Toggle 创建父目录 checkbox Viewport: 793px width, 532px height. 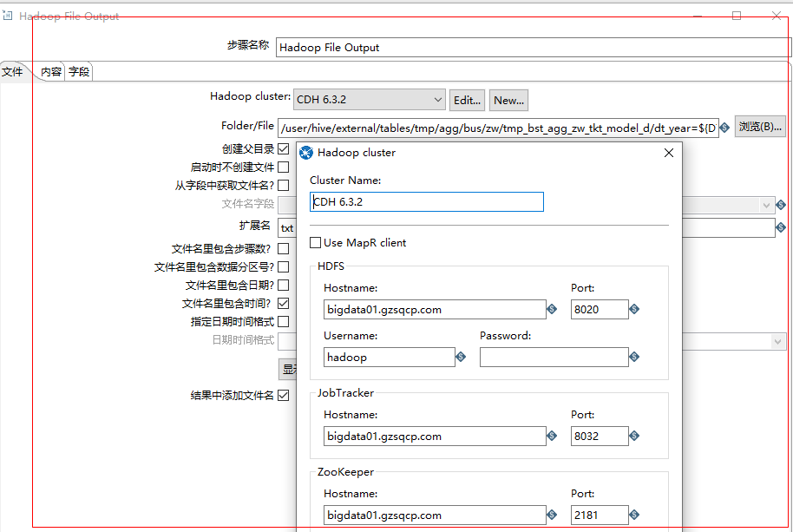[284, 148]
